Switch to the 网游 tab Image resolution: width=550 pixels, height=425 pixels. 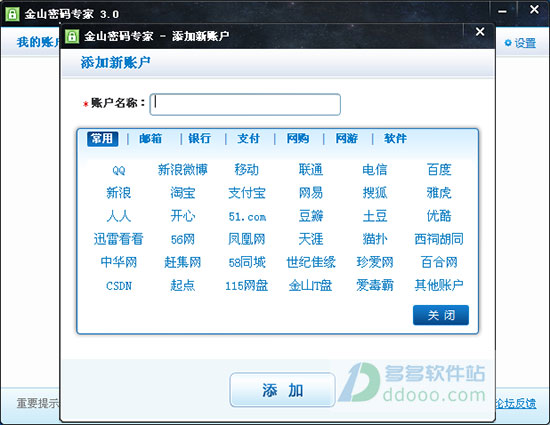(x=347, y=139)
